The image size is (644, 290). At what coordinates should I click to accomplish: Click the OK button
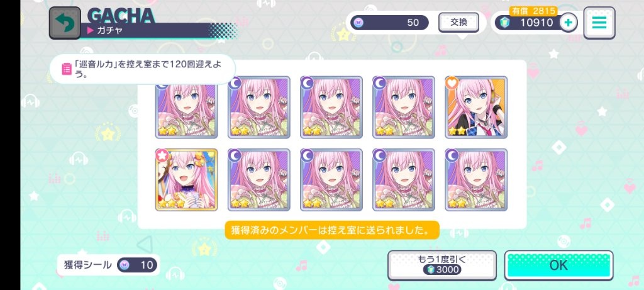pos(558,265)
